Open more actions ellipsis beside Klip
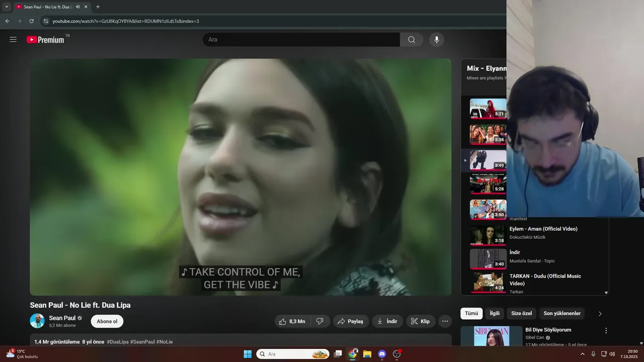The height and width of the screenshot is (362, 644). point(445,321)
